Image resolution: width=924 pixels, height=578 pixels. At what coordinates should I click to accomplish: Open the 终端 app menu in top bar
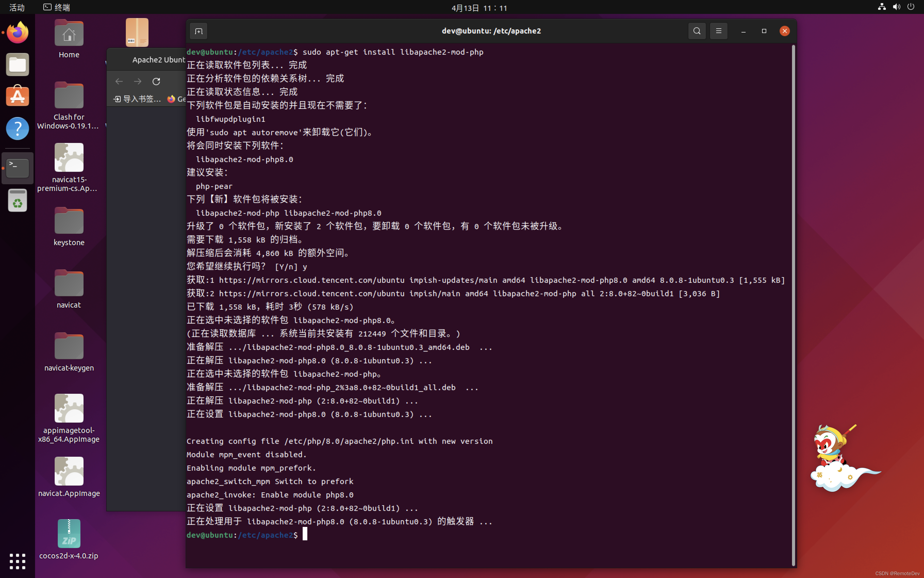pos(56,7)
